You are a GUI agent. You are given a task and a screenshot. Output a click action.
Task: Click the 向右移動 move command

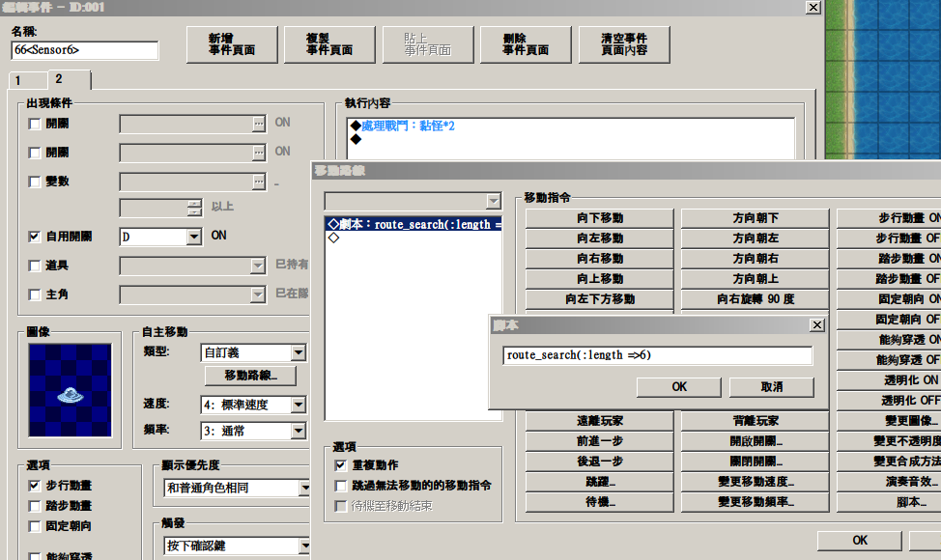(600, 259)
